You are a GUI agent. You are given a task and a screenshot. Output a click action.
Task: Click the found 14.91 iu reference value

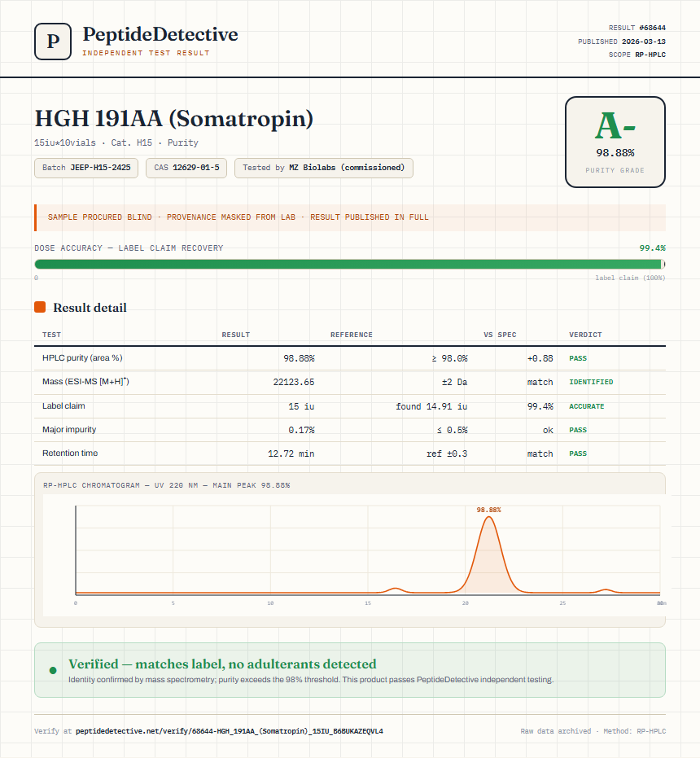point(431,406)
